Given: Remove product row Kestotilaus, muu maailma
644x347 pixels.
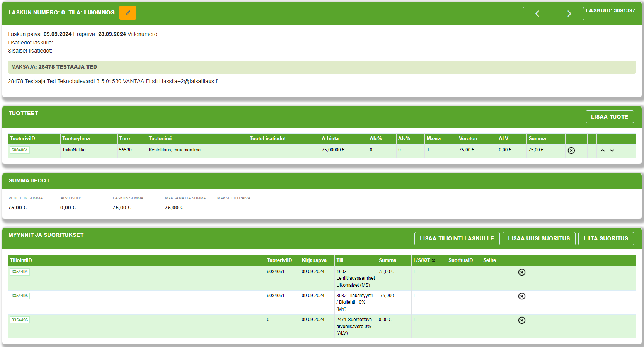Looking at the screenshot, I should pyautogui.click(x=571, y=150).
